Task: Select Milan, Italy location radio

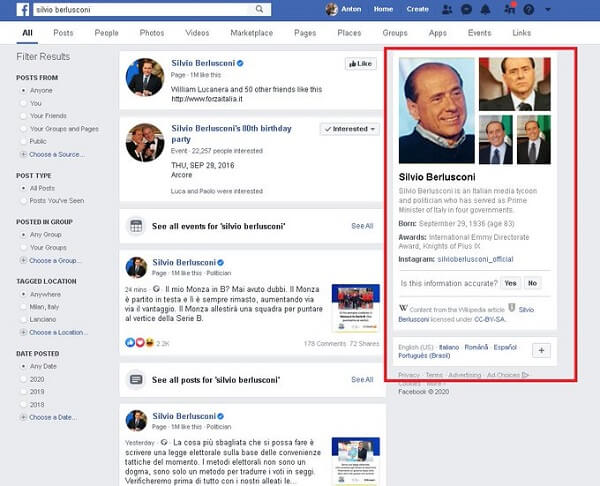Action: pos(23,307)
